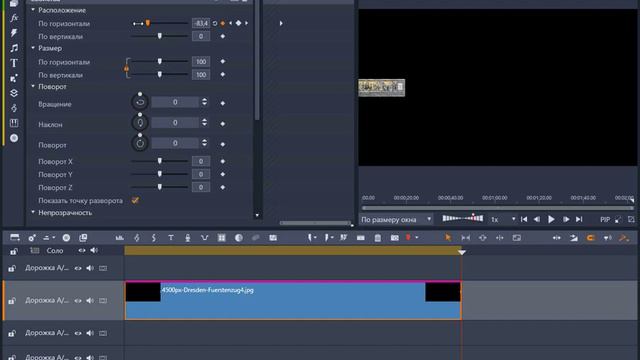Step one frame back in preview
Image resolution: width=640 pixels, height=360 pixels.
[537, 220]
